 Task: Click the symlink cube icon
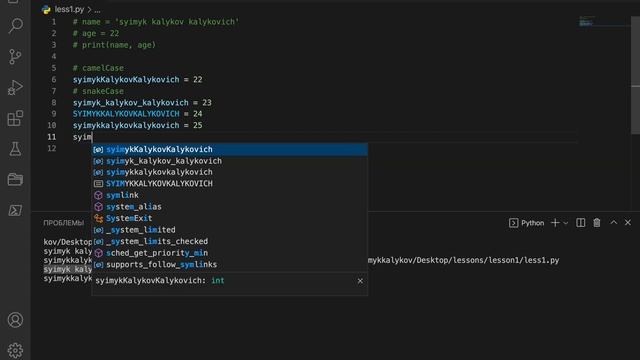click(x=98, y=195)
